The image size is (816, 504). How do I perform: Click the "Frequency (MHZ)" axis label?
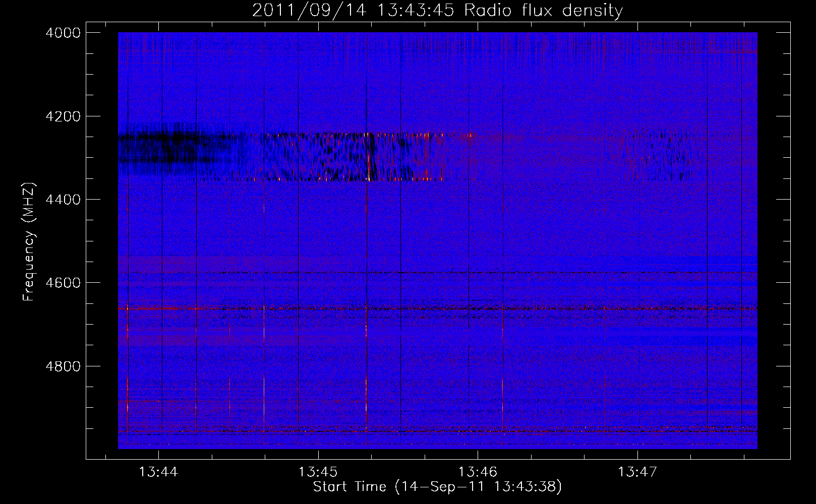[30, 242]
